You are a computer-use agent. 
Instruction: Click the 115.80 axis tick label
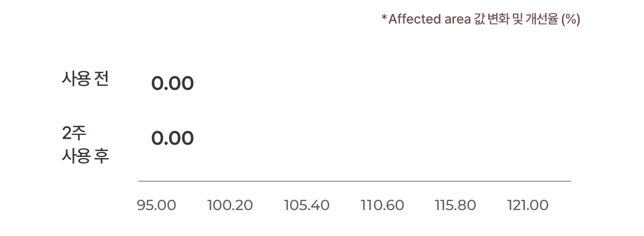[x=455, y=205]
